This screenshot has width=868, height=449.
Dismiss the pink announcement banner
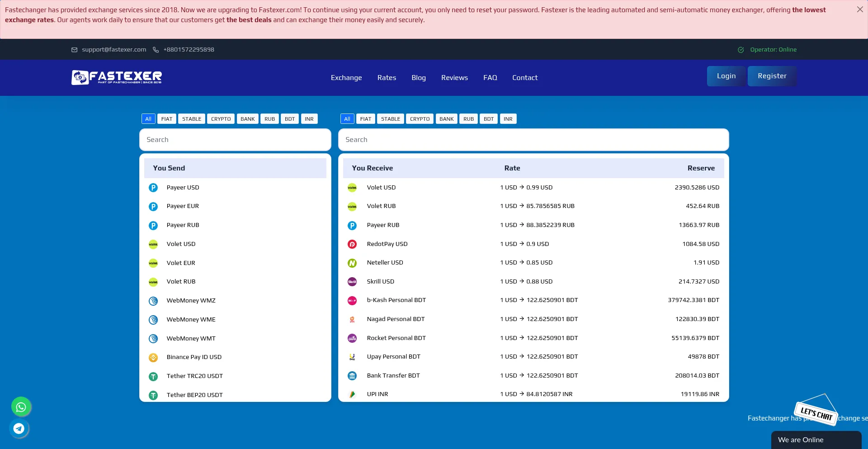tap(860, 9)
